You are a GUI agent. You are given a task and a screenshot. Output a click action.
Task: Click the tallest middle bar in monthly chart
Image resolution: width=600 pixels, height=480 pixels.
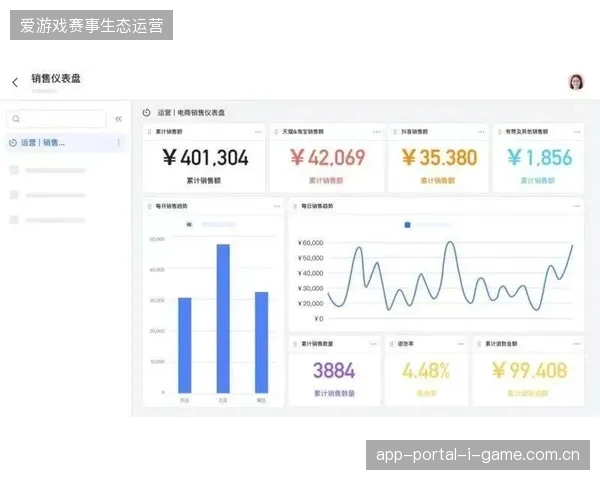pos(223,318)
